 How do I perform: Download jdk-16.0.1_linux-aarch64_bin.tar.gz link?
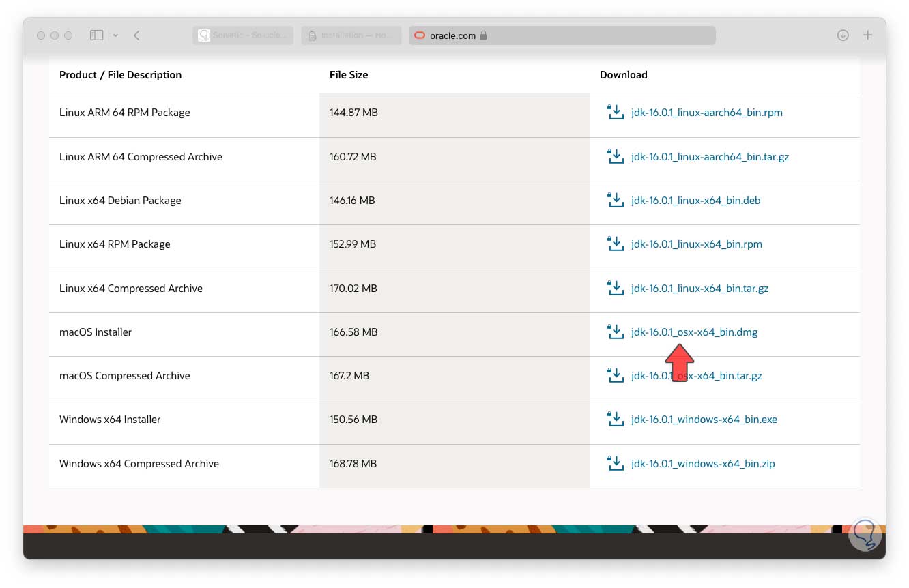pos(710,157)
